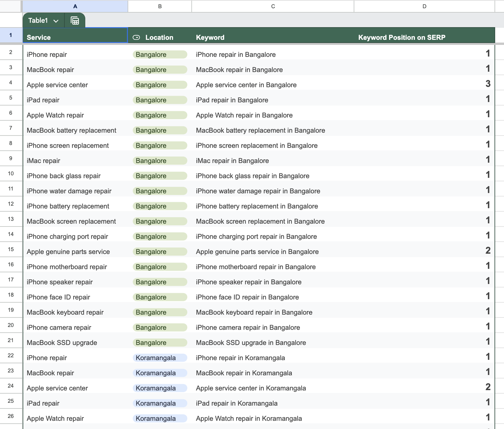Select the 'MacBook keyboard repair' service cell
This screenshot has width=504, height=429.
pyautogui.click(x=75, y=310)
